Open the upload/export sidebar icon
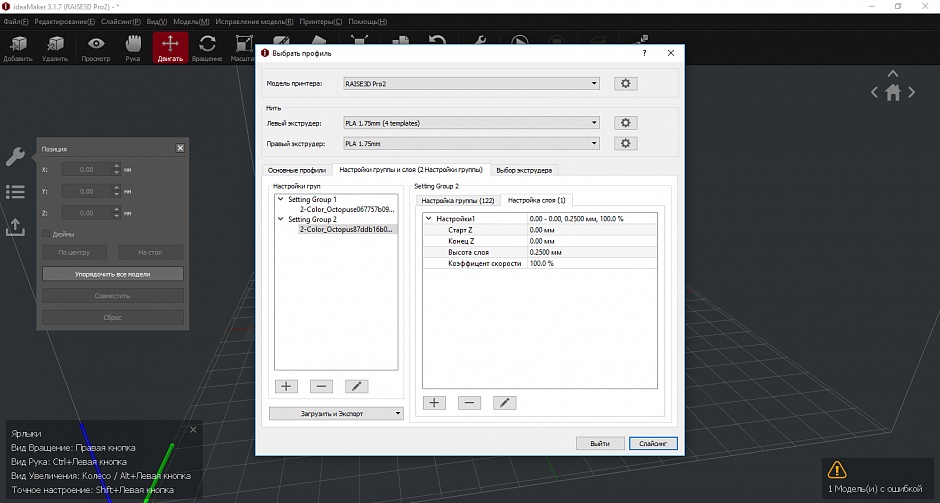Image resolution: width=940 pixels, height=503 pixels. click(x=15, y=227)
